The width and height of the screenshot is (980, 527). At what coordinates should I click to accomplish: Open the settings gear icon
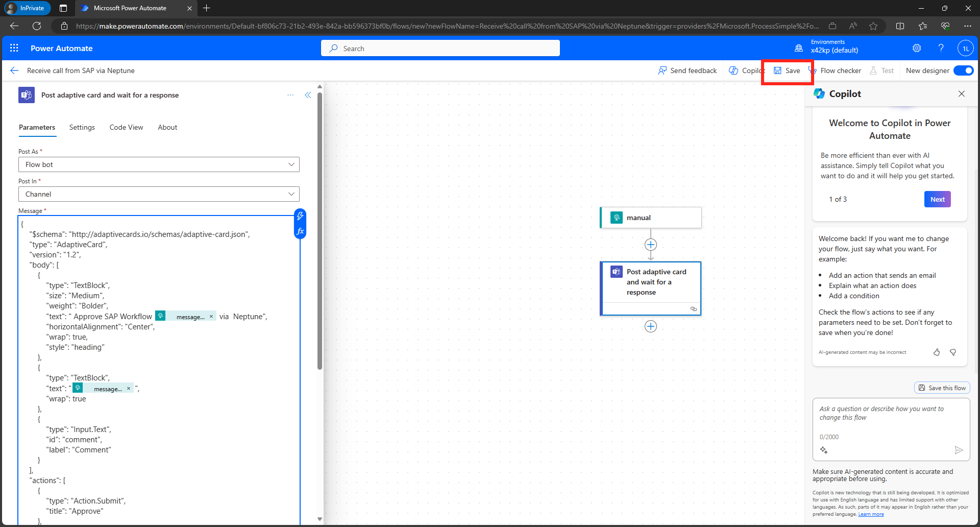click(x=917, y=48)
